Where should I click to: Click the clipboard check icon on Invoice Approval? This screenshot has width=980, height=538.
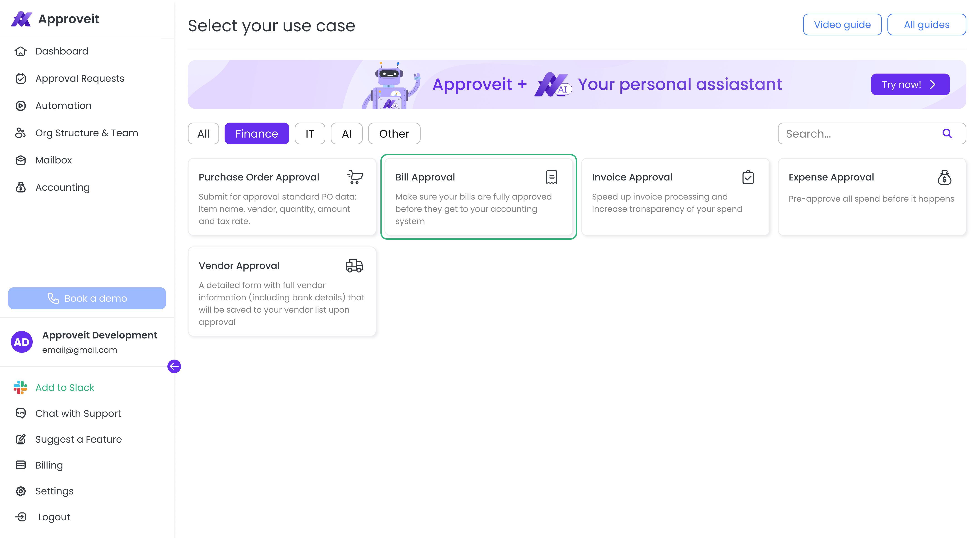pos(748,177)
